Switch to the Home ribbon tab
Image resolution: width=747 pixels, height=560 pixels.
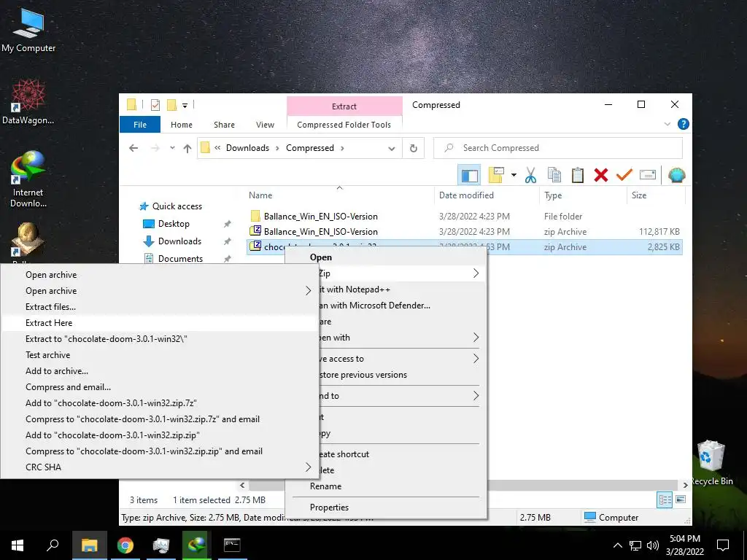(x=182, y=125)
